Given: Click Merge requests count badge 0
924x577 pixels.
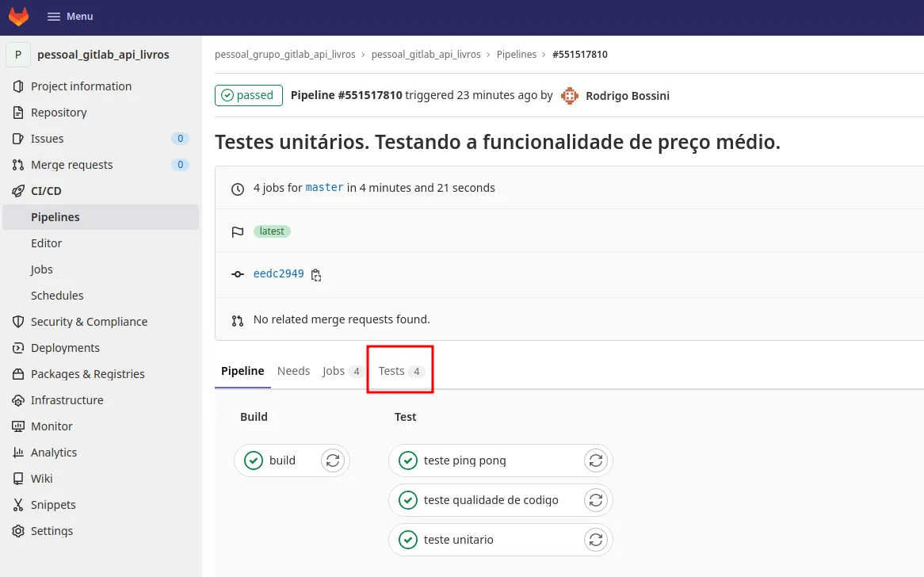Looking at the screenshot, I should tap(181, 165).
